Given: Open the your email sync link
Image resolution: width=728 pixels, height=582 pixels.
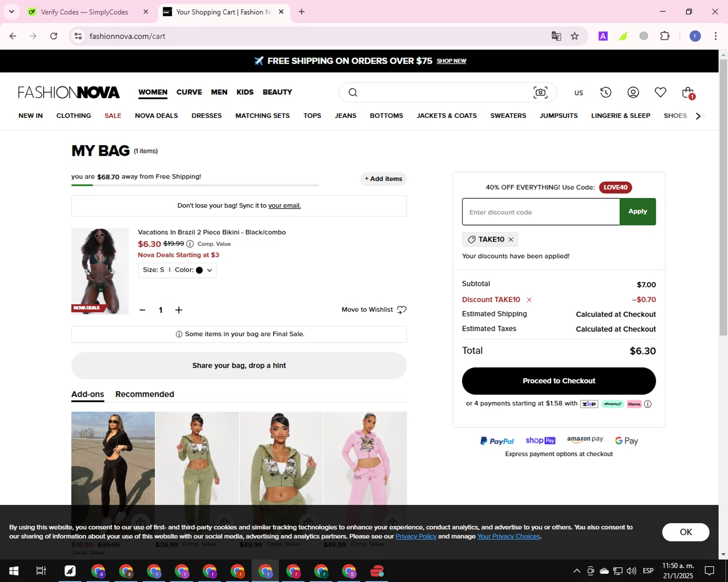Looking at the screenshot, I should [x=284, y=206].
